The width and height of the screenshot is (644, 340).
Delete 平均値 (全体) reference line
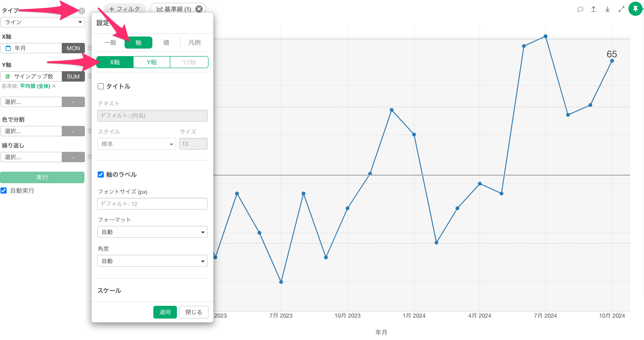coord(54,86)
